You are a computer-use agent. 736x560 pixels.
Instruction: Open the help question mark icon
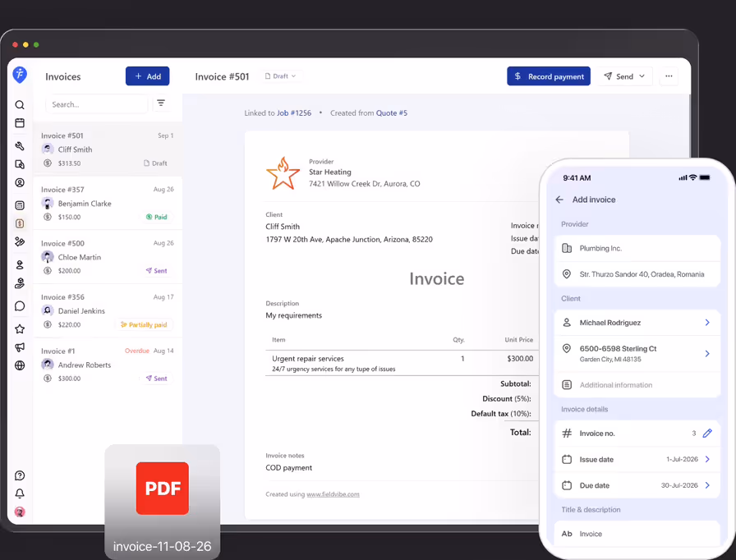tap(20, 475)
